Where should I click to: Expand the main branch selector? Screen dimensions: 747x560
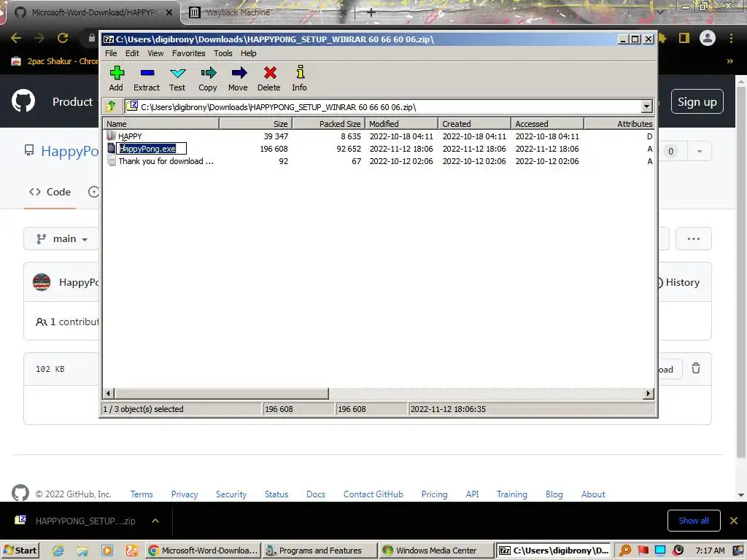click(61, 238)
